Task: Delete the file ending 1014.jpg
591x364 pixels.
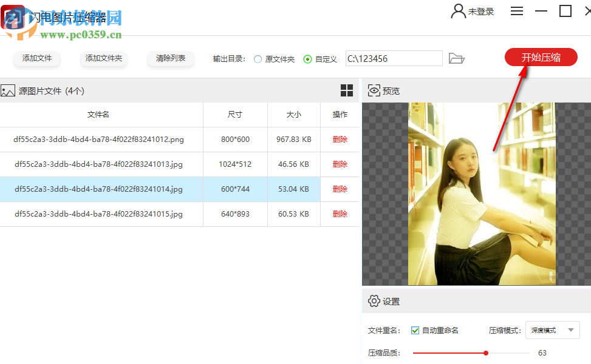Action: pos(340,189)
